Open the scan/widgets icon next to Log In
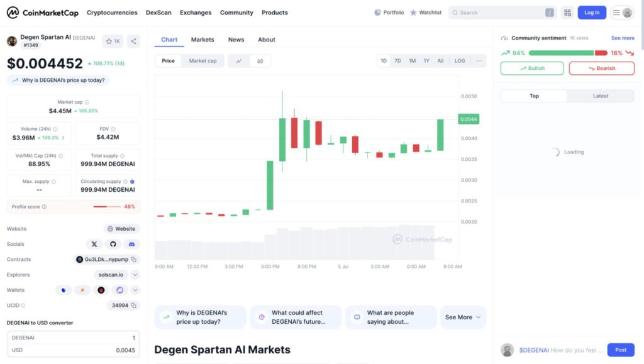Screen dimensions: 644x364 click(x=567, y=13)
